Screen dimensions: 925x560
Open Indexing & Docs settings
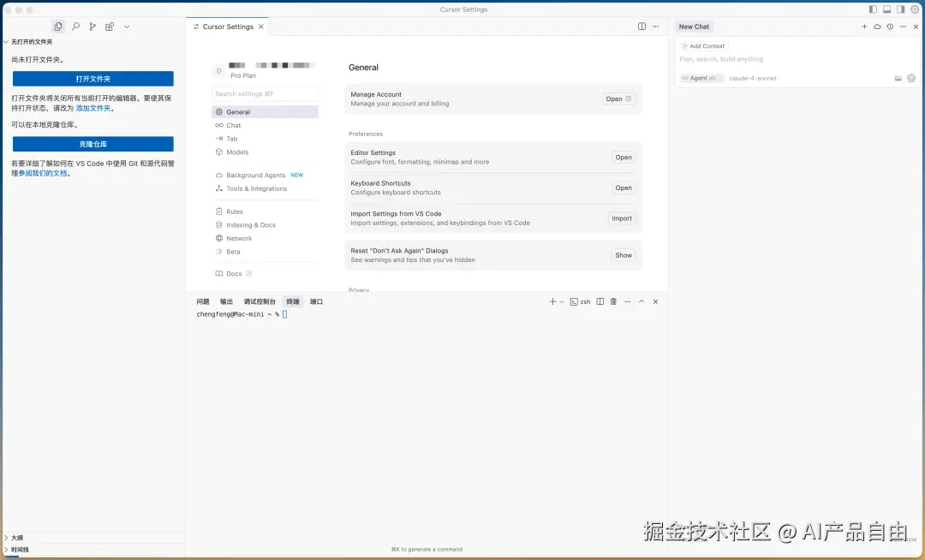coord(265,225)
